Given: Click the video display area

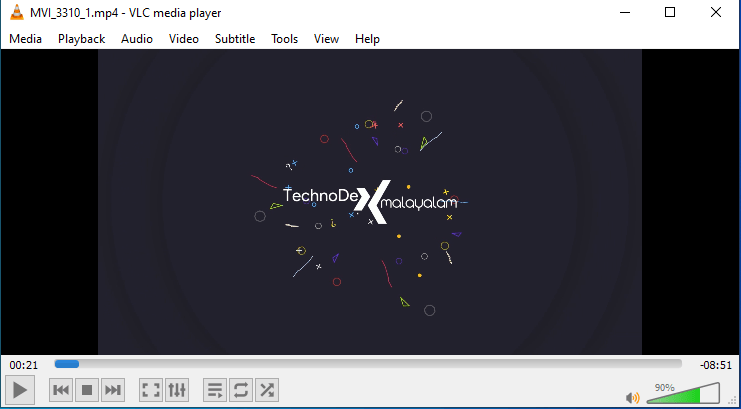Looking at the screenshot, I should point(370,202).
